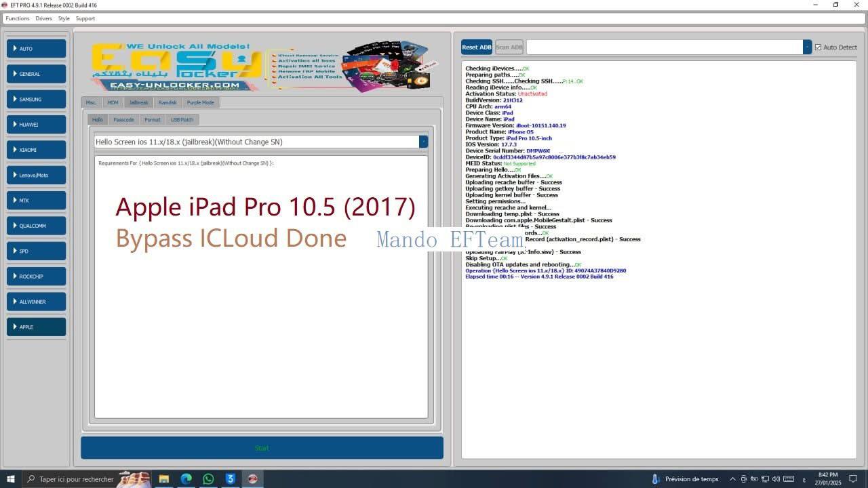
Task: Click the EFT Pro taskbar icon
Action: point(252,479)
